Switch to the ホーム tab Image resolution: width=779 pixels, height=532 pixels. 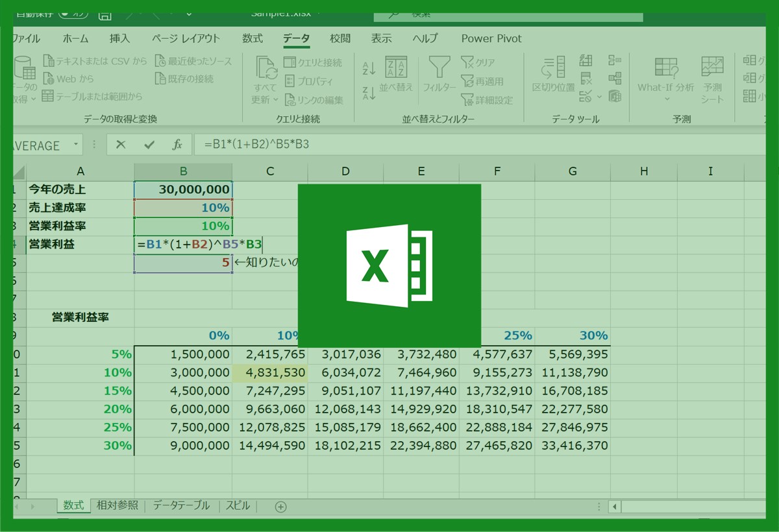click(x=76, y=38)
